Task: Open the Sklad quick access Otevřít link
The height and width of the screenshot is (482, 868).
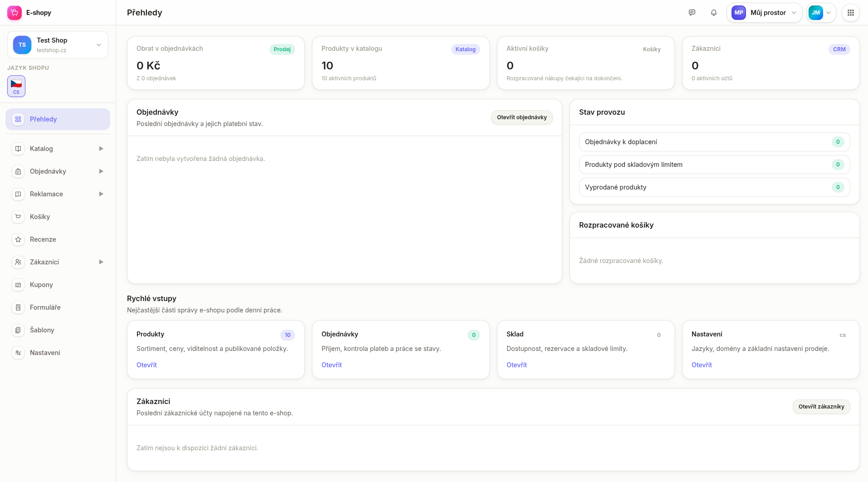Action: [517, 365]
